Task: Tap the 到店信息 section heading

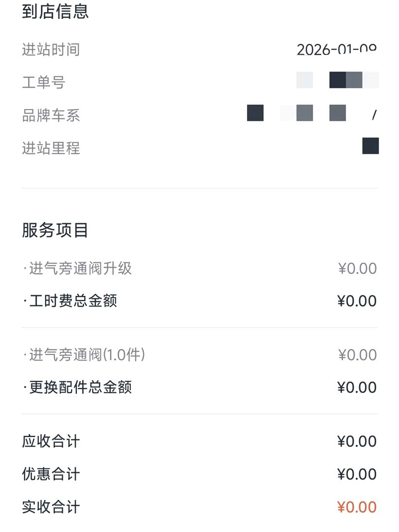Action: [x=55, y=12]
